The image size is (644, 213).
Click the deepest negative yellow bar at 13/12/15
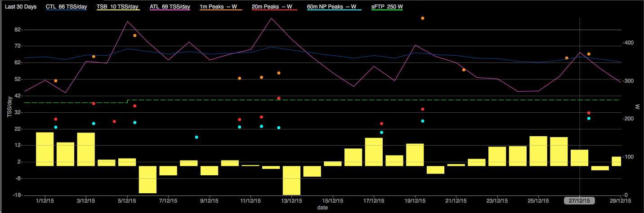[x=291, y=180]
